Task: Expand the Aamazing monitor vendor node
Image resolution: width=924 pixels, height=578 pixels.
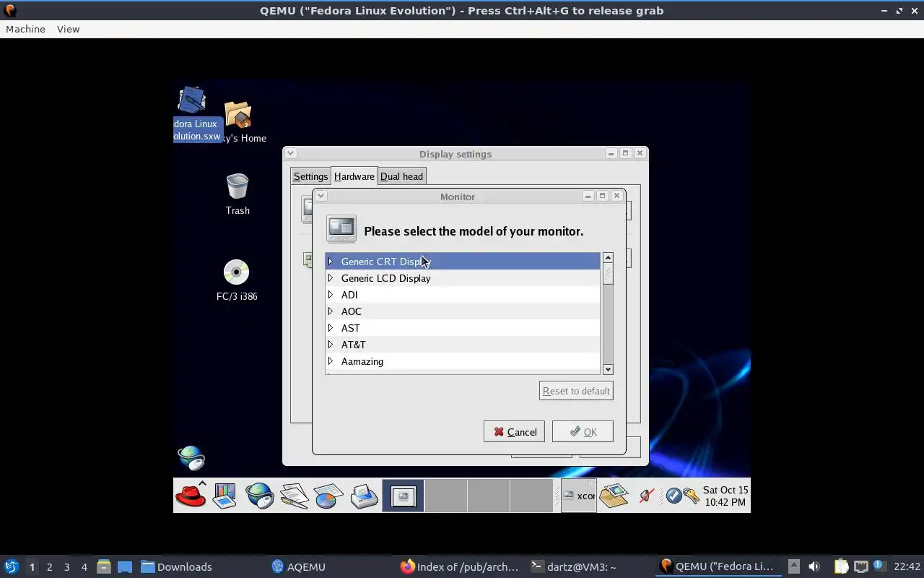Action: coord(331,361)
